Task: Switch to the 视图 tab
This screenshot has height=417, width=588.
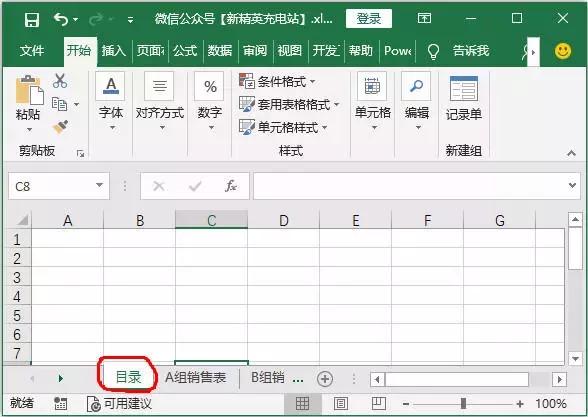Action: click(290, 50)
